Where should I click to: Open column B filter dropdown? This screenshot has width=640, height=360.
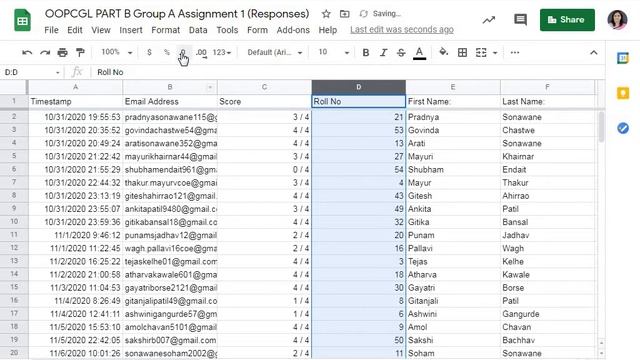(x=210, y=87)
